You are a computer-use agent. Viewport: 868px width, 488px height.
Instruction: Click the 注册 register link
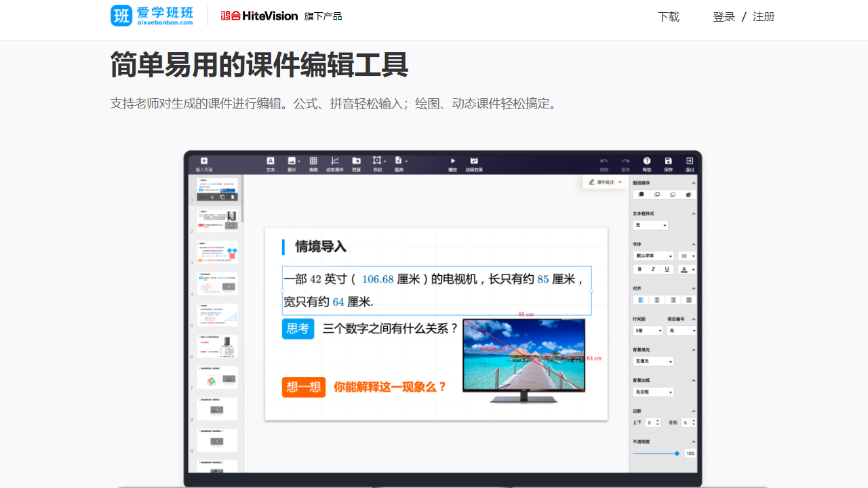pos(764,16)
